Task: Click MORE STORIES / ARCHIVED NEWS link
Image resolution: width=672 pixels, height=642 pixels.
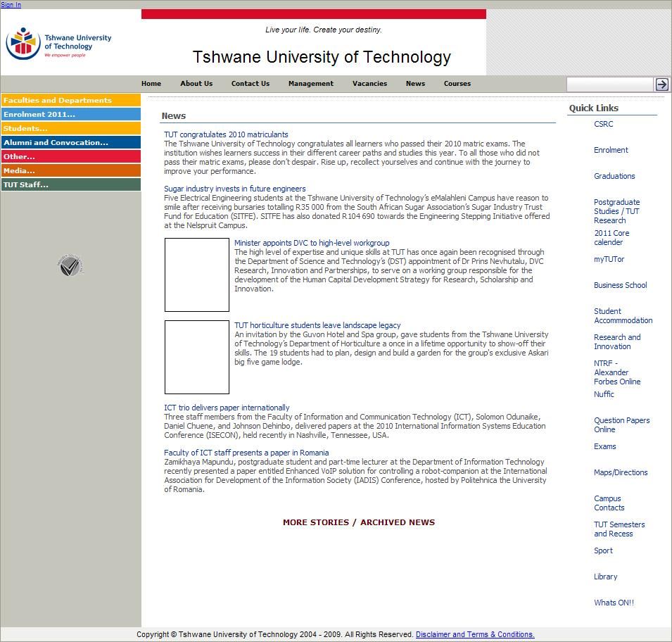Action: pos(359,522)
